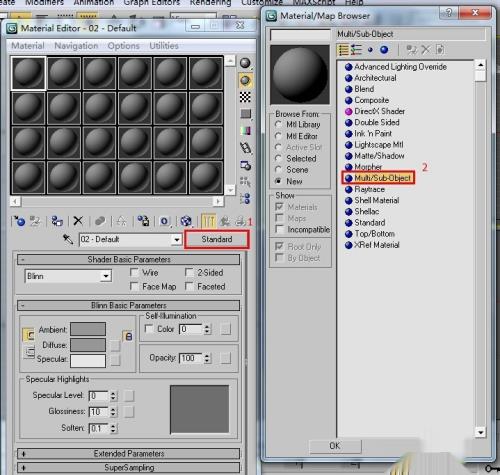Image resolution: width=500 pixels, height=475 pixels.
Task: Enable Wire checkbox
Action: click(x=134, y=272)
